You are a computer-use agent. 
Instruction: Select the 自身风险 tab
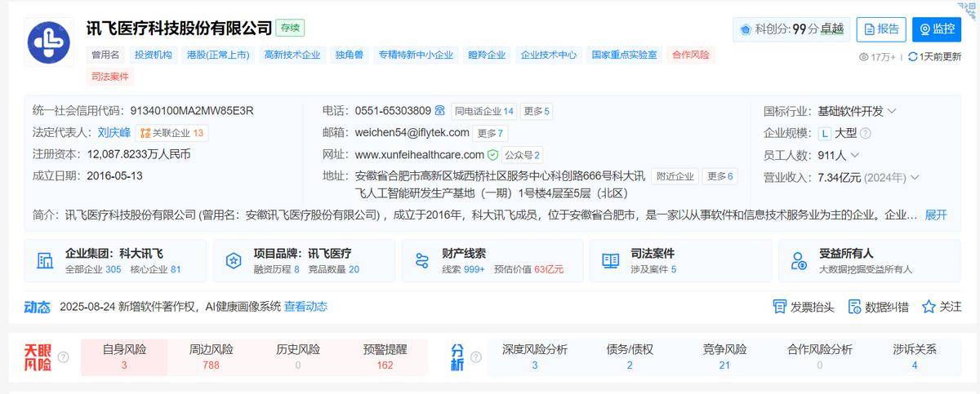[124, 357]
